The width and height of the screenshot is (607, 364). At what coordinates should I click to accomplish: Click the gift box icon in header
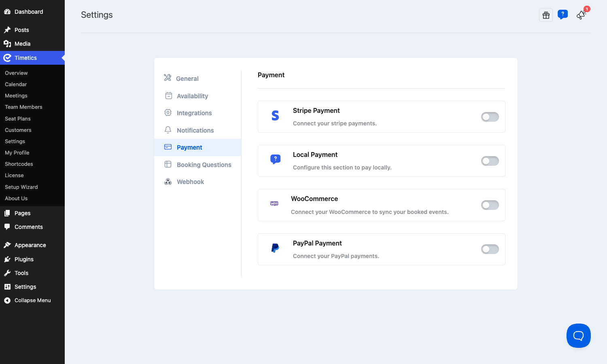546,15
